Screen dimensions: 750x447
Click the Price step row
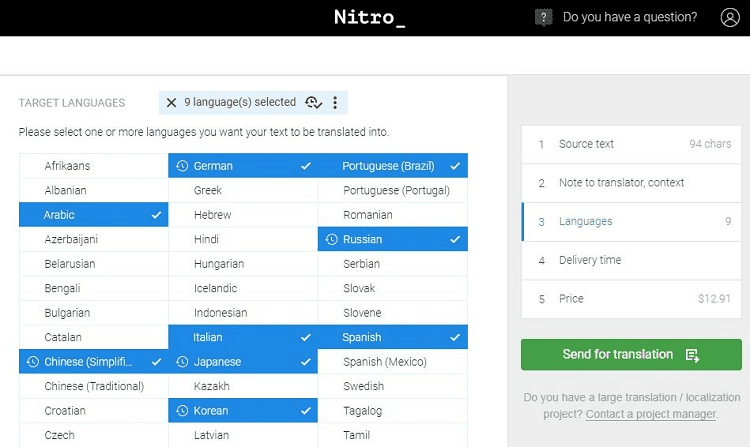[631, 299]
